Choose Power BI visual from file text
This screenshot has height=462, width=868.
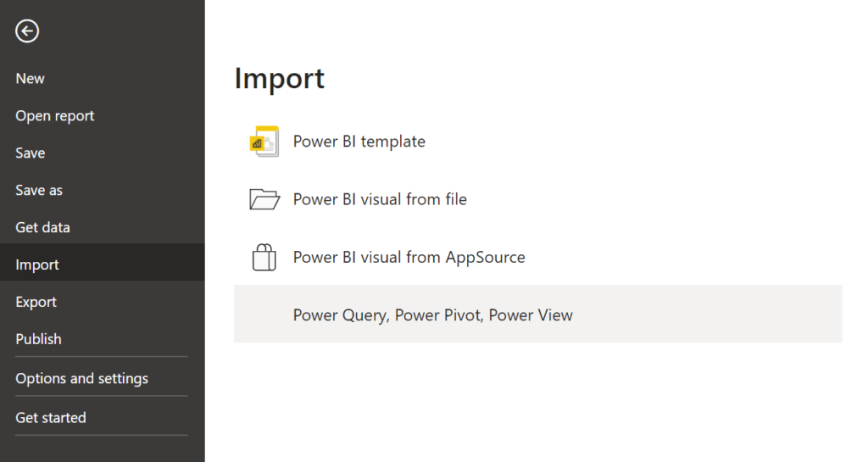click(380, 199)
